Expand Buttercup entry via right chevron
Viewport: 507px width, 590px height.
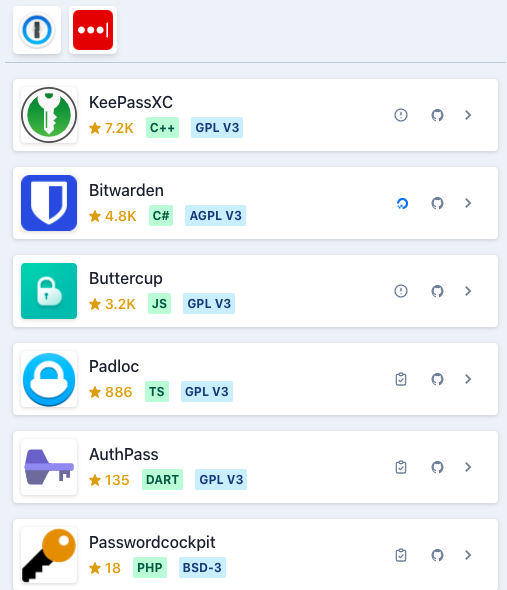[x=468, y=291]
